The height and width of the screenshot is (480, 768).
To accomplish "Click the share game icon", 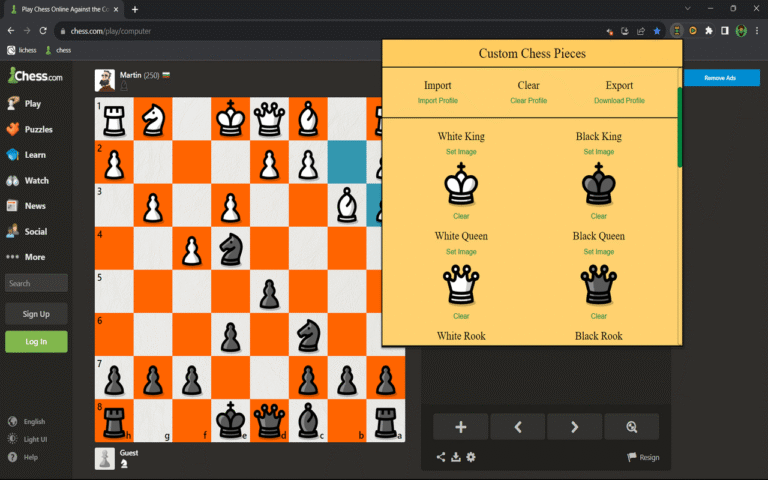I will pos(441,457).
